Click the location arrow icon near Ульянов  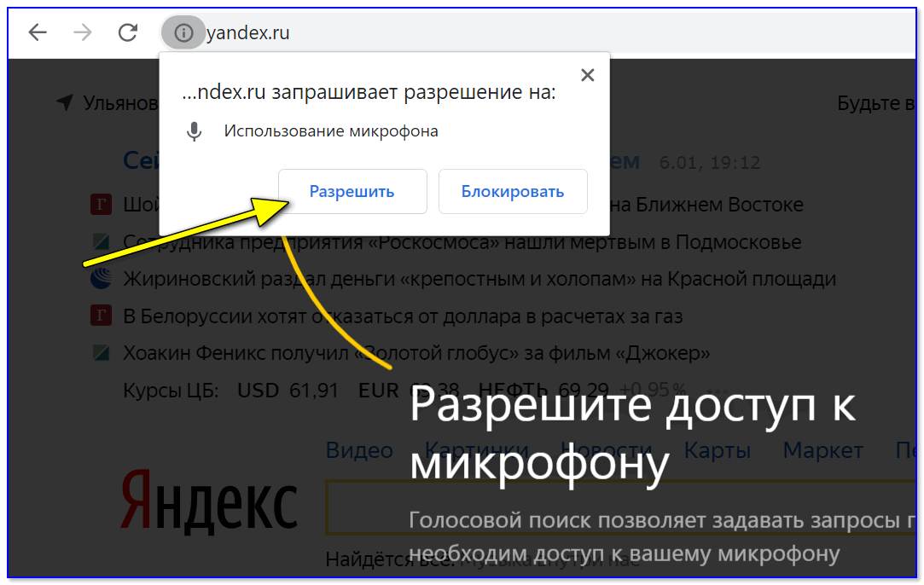pos(64,103)
